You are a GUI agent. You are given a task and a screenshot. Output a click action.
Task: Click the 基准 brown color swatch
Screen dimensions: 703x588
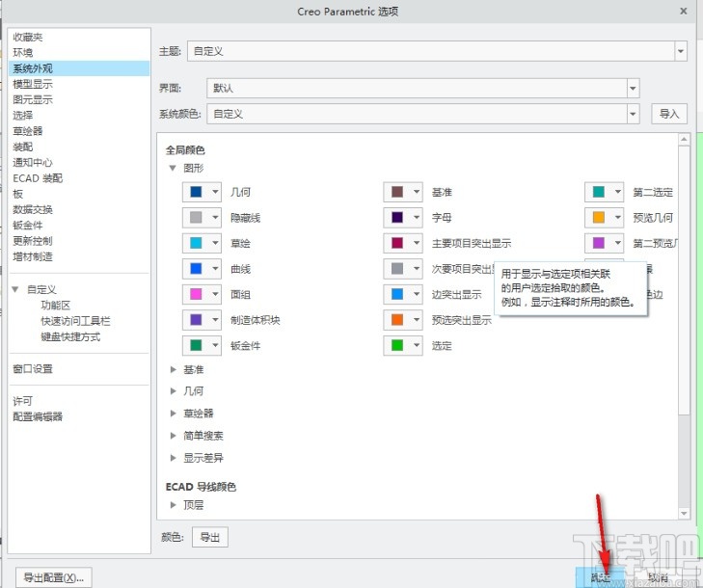pyautogui.click(x=397, y=192)
